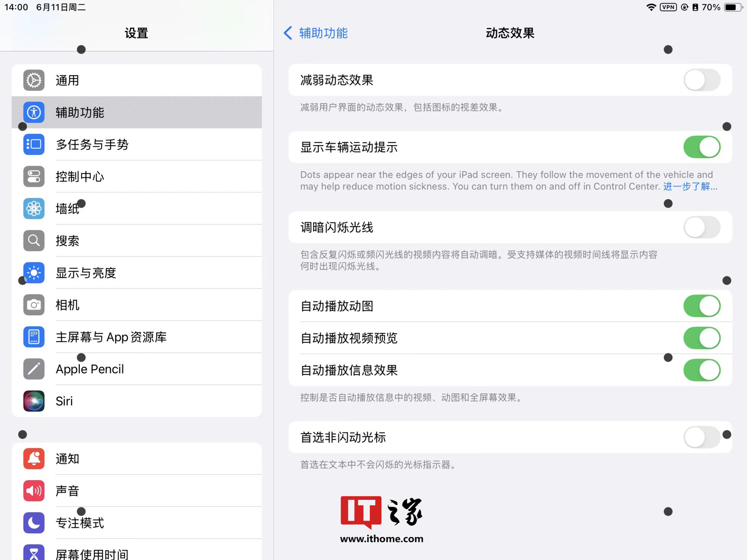Open 主屏幕与 App 资源库 settings
Viewport: 747px width, 560px height.
click(111, 338)
